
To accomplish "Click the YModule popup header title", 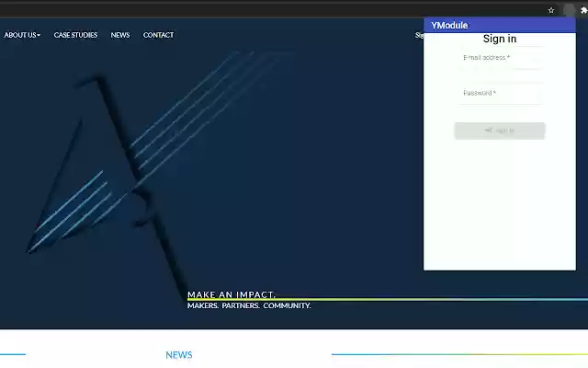I will (449, 25).
